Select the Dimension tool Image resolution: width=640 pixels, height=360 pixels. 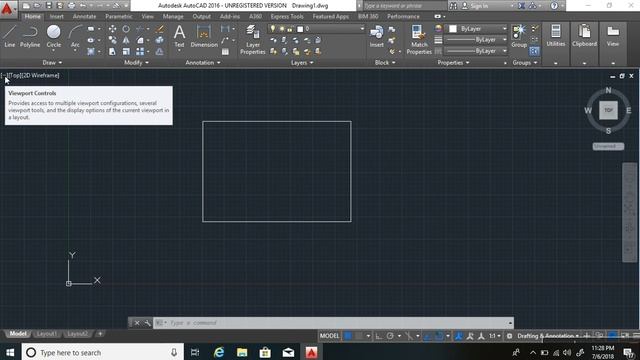(x=204, y=36)
